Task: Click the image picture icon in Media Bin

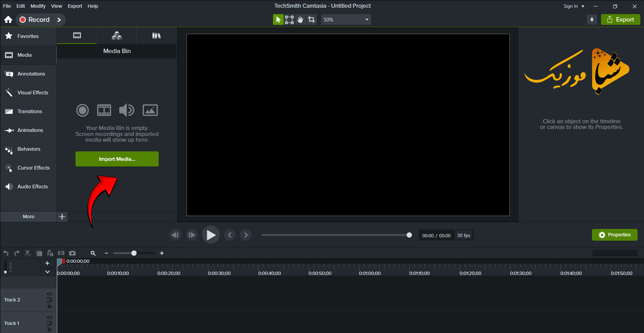Action: click(150, 110)
